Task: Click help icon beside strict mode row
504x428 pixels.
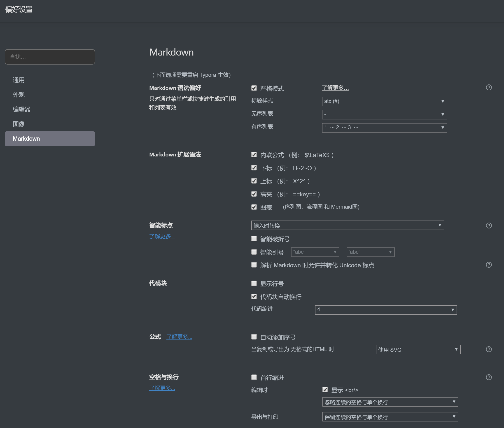Action: [x=488, y=88]
